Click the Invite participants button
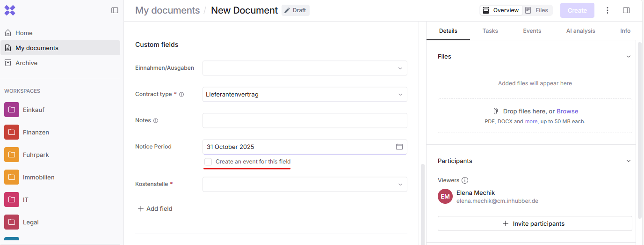The width and height of the screenshot is (644, 245). (535, 223)
